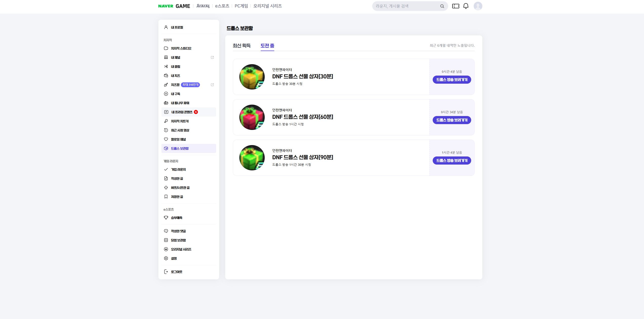Open 내 프라임 콘텐츠 sidebar item
The height and width of the screenshot is (319, 644).
pos(182,112)
